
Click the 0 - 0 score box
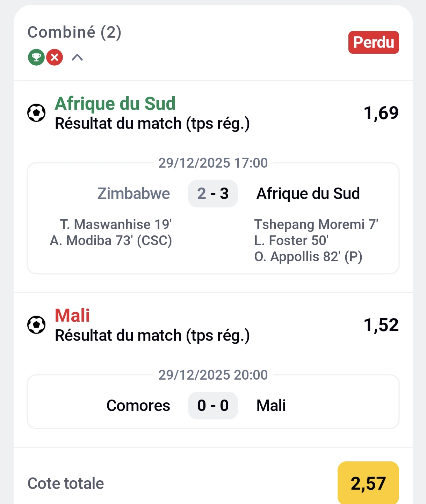click(213, 406)
